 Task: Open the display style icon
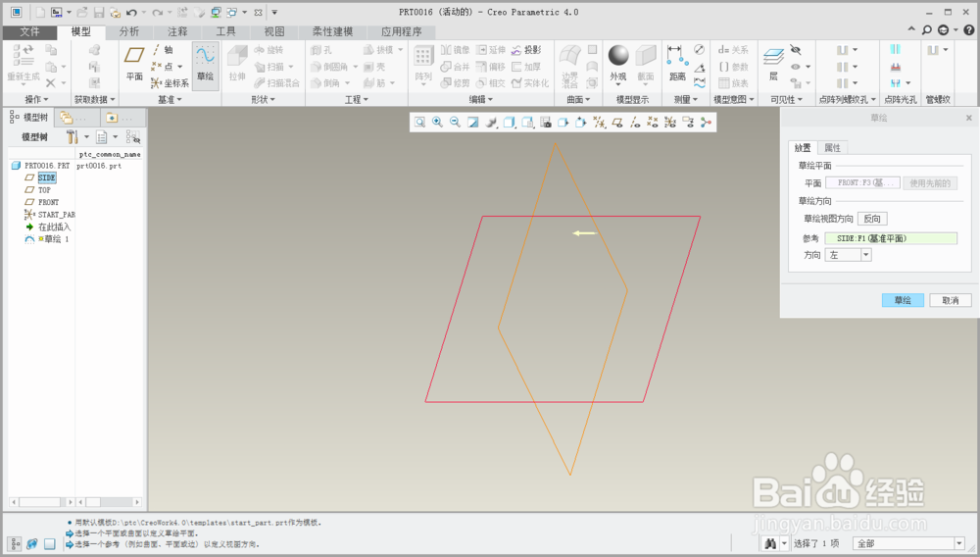[510, 123]
